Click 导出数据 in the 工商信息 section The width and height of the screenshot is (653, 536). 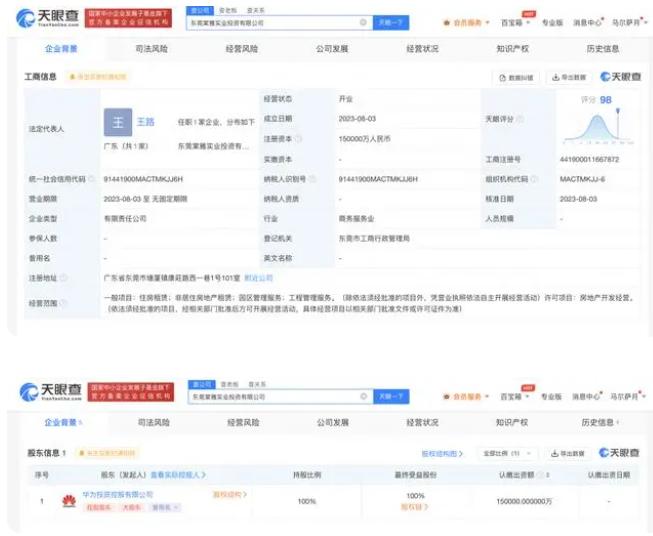pyautogui.click(x=569, y=77)
